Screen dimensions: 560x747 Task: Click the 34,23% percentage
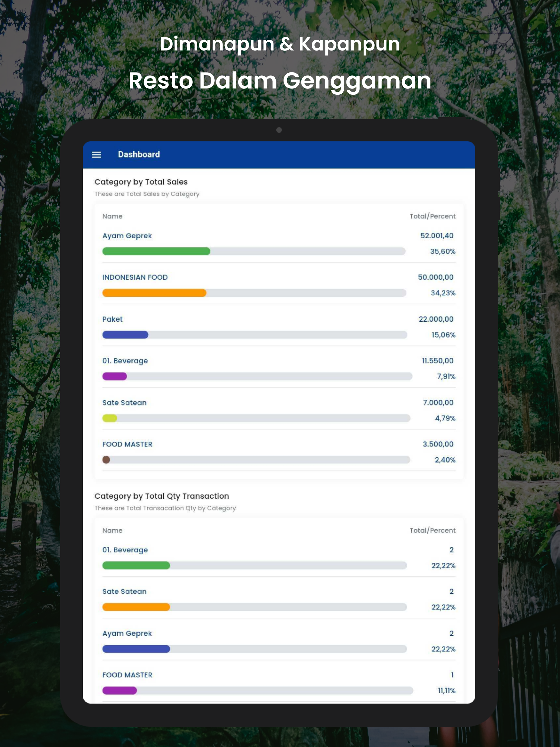click(443, 293)
